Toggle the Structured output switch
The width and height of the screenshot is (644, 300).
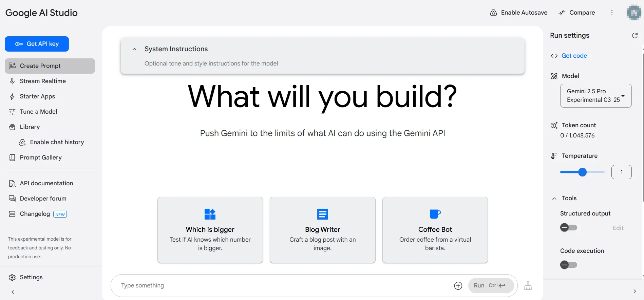568,228
